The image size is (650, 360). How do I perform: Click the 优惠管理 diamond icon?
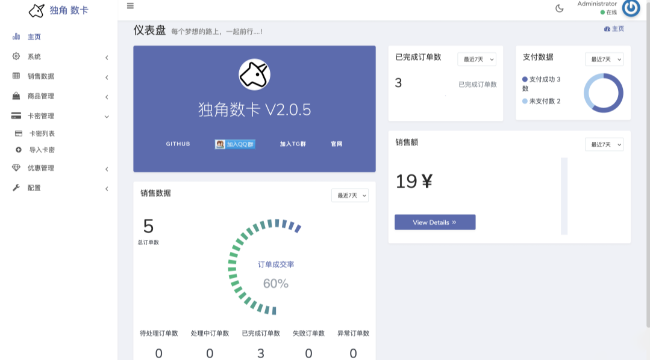(x=16, y=168)
